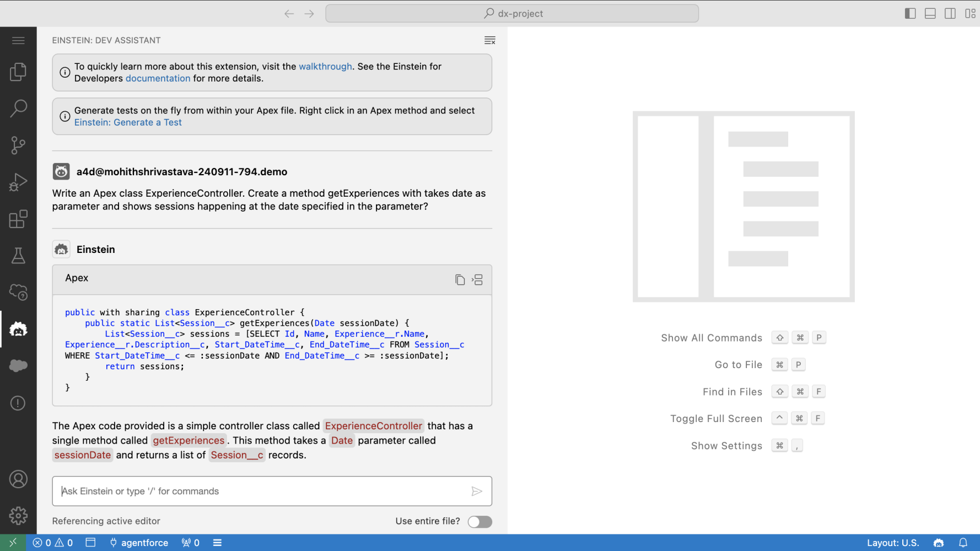Copy the Apex code block
Viewport: 980px width, 551px height.
pos(460,280)
